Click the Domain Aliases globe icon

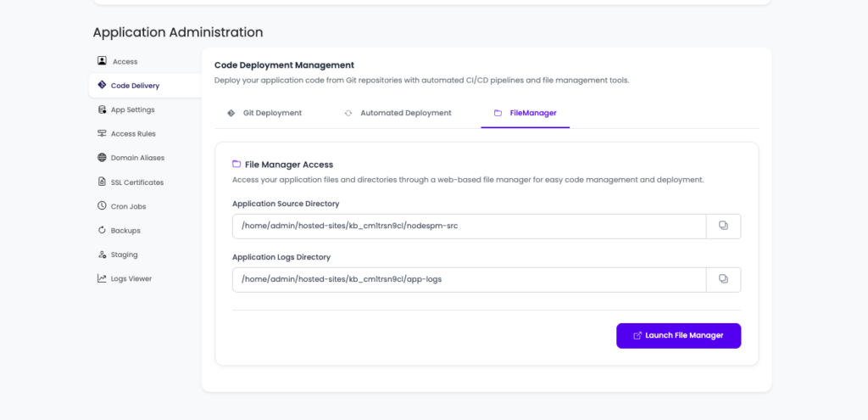click(102, 158)
